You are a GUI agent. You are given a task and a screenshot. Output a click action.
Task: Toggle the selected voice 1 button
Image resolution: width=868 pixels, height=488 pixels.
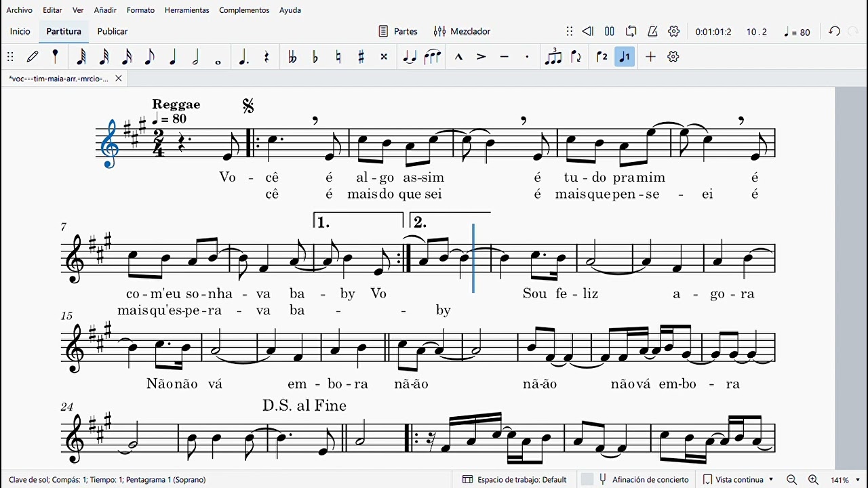click(625, 57)
